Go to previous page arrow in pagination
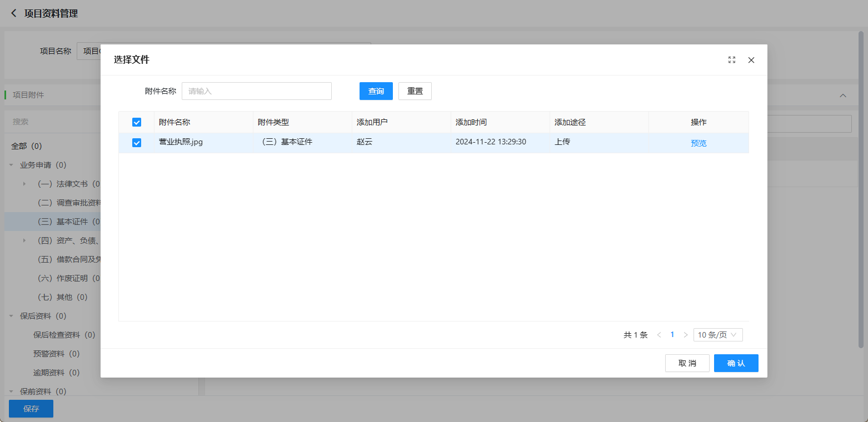Screen dimensions: 868x422 [659, 335]
